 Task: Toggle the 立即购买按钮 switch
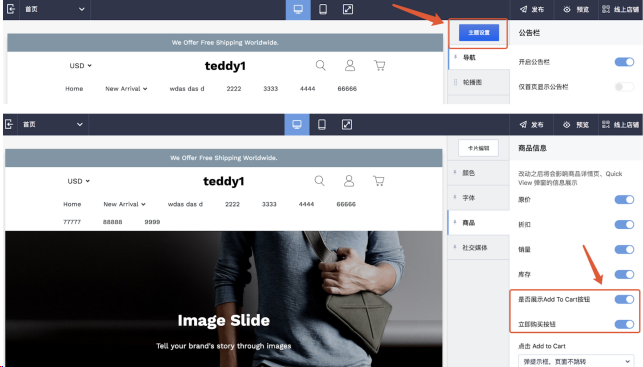pyautogui.click(x=624, y=324)
